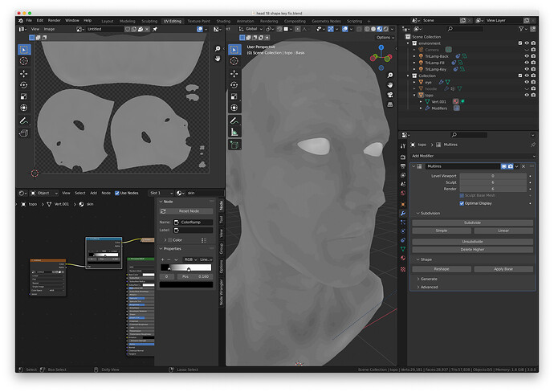Toggle visibility of TriLamp-Back

[527, 56]
